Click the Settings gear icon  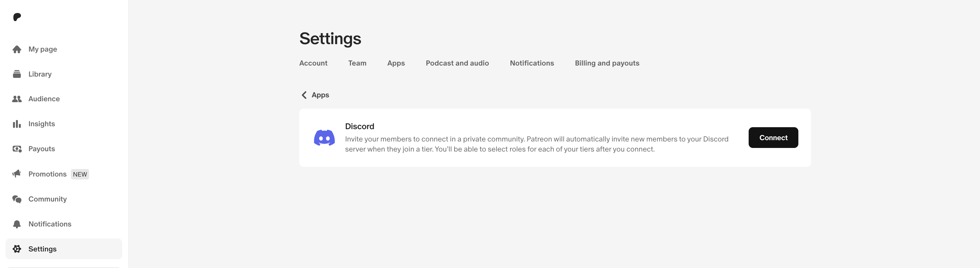click(x=17, y=249)
